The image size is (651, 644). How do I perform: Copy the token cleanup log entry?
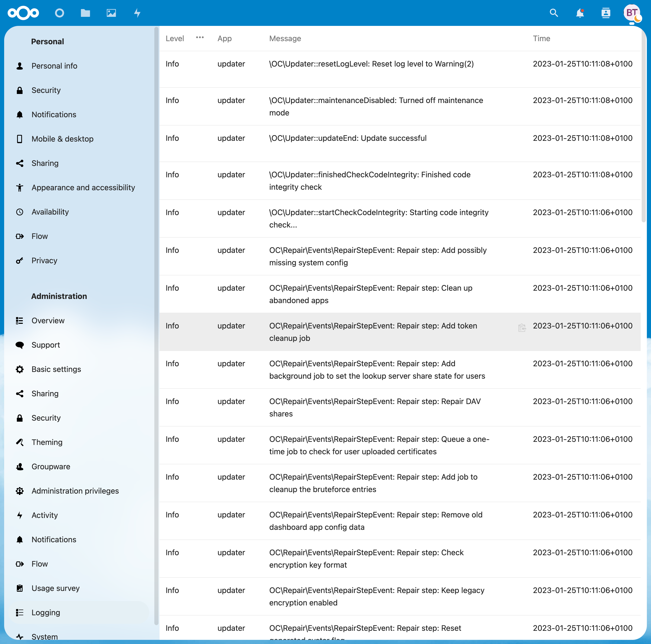pos(522,327)
